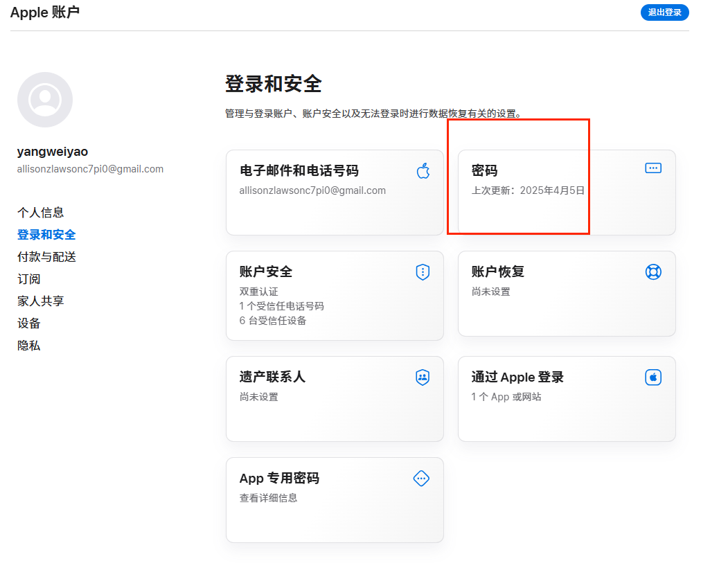Open 个人信息 in the sidebar
728x570 pixels.
click(41, 213)
